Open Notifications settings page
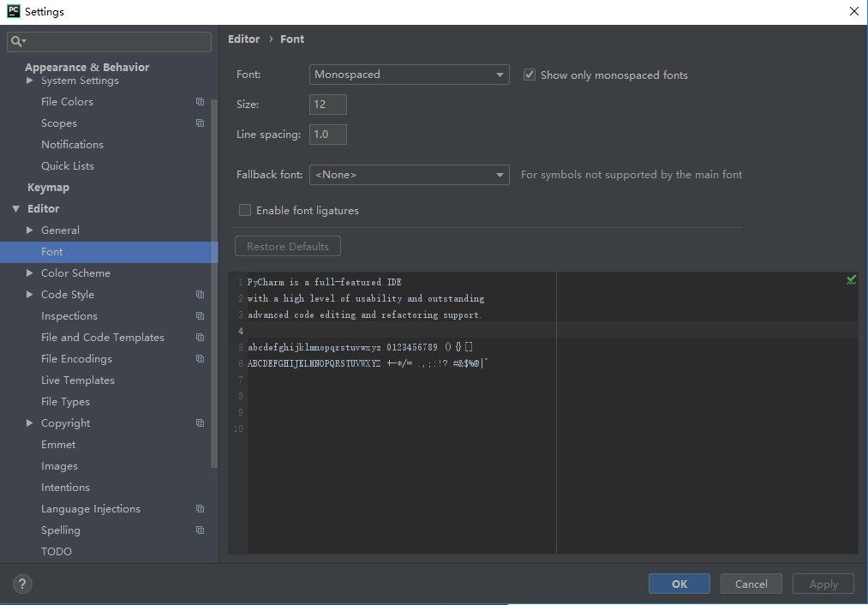The image size is (868, 605). click(72, 145)
